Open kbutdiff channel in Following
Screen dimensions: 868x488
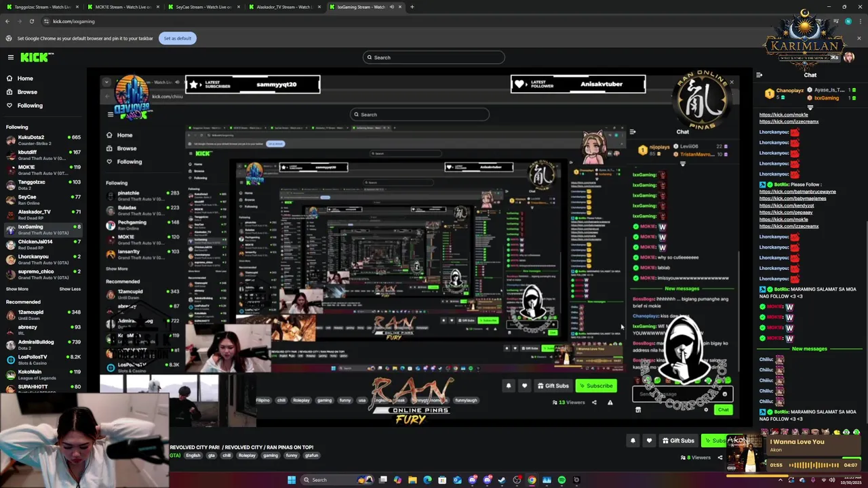(x=43, y=155)
